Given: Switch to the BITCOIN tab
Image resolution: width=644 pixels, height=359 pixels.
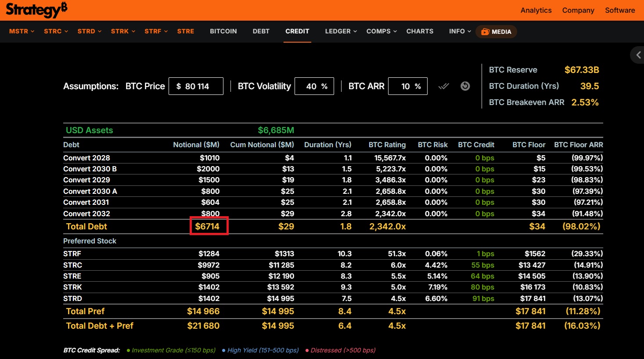Looking at the screenshot, I should pos(223,31).
